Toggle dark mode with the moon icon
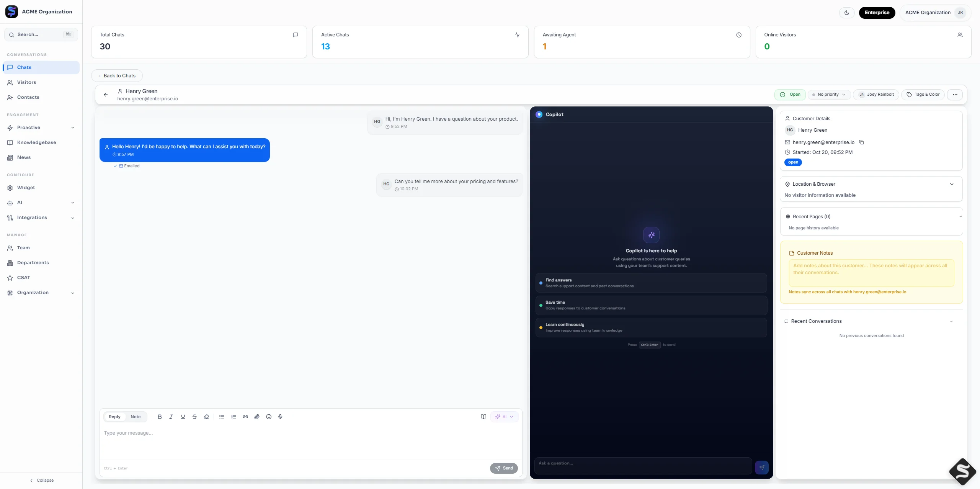 (x=846, y=13)
